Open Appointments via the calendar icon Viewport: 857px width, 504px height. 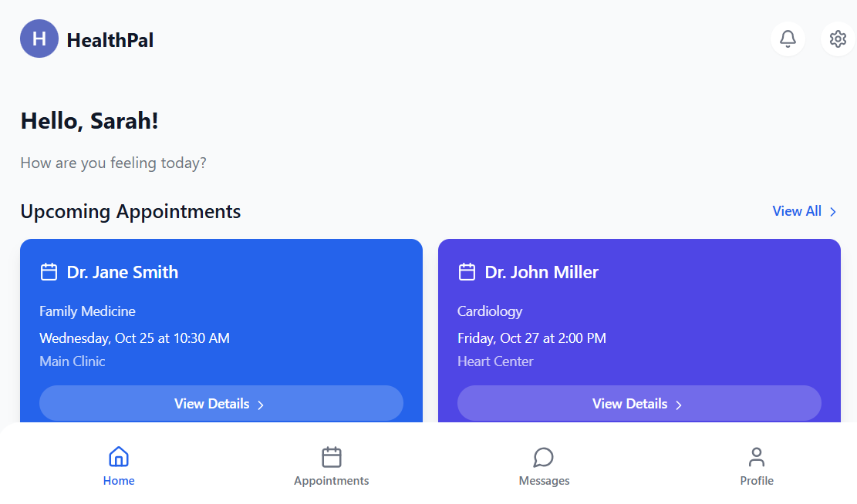click(x=331, y=456)
